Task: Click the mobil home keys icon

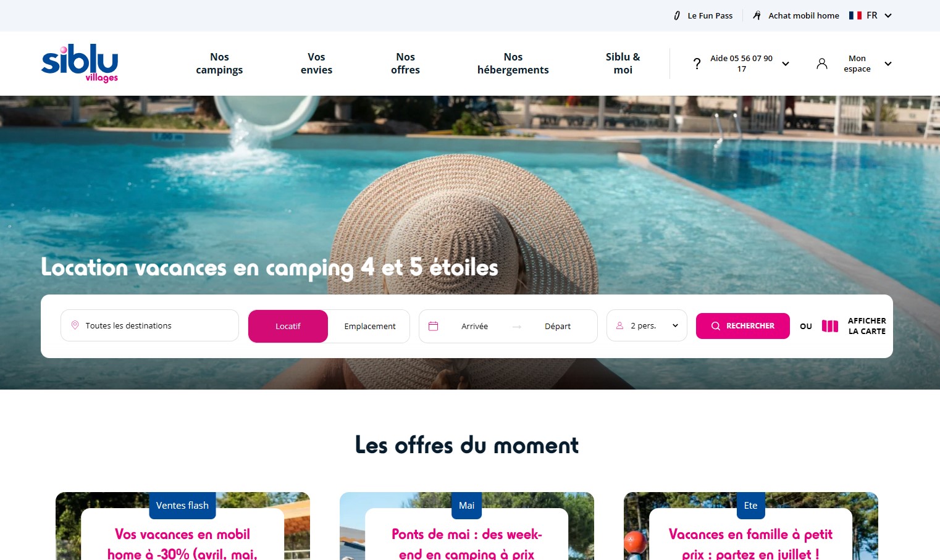Action: click(757, 15)
